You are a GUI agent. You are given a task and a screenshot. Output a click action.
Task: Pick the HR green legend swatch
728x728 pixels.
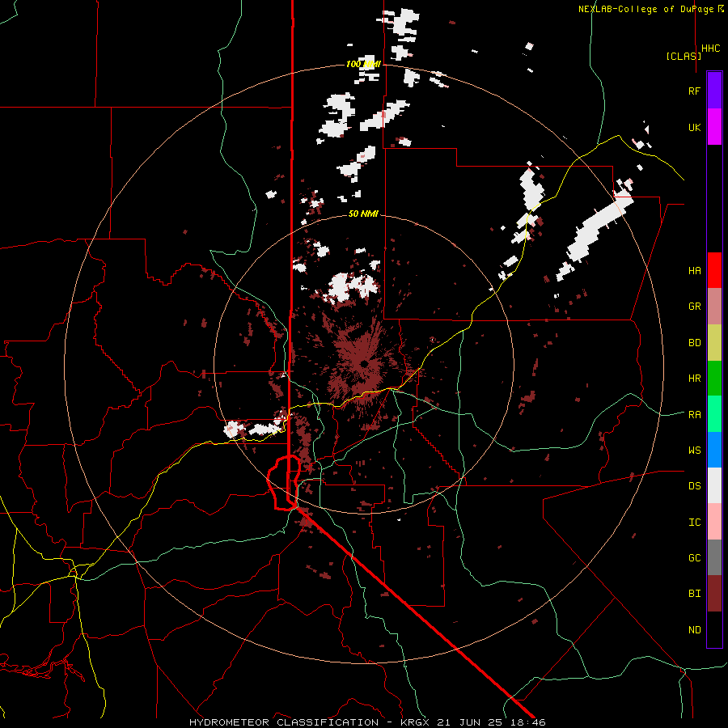pos(714,379)
